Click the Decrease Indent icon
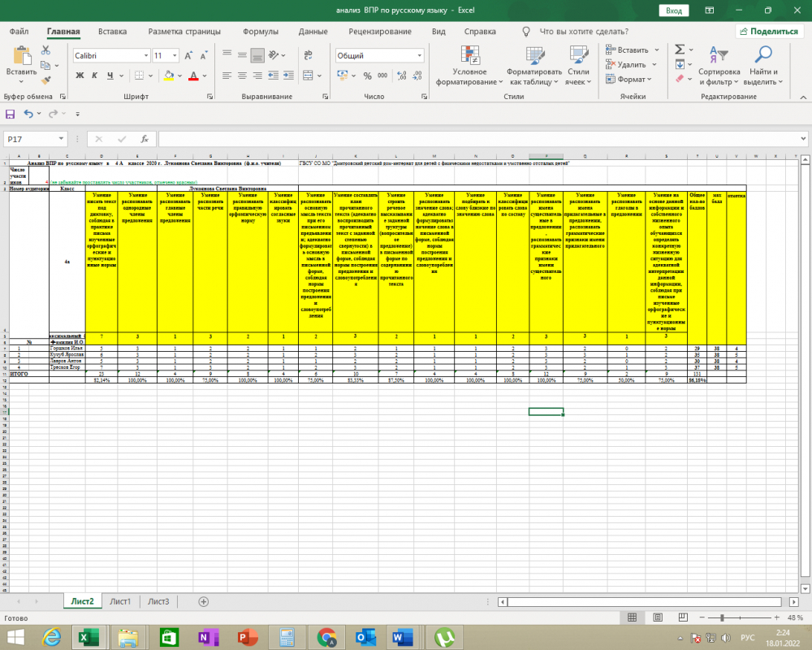Viewport: 812px width, 650px height. tap(274, 76)
